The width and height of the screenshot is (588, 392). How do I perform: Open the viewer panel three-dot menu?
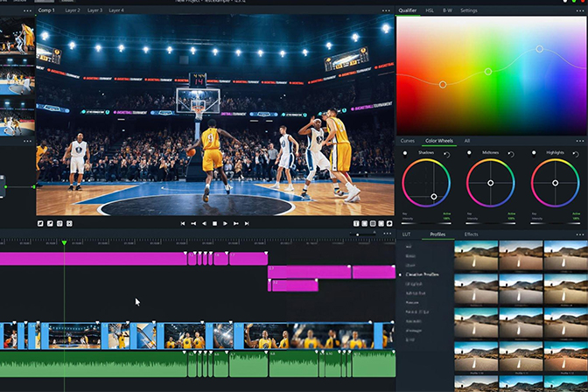point(386,10)
